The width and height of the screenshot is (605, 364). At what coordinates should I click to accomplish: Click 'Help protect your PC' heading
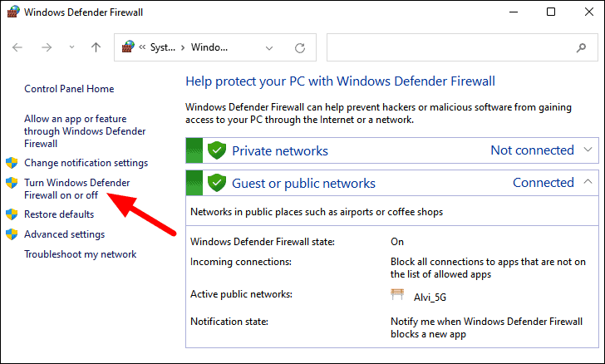pos(341,81)
